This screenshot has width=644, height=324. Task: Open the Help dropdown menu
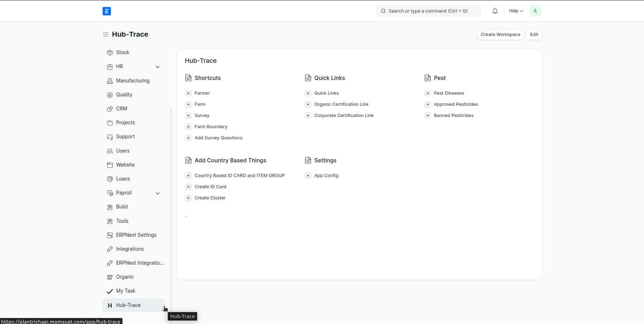516,10
